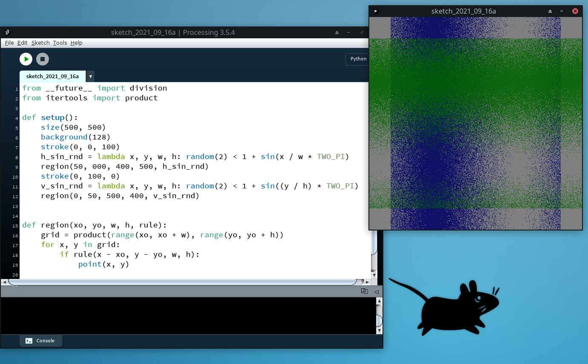
Task: Open the Tools menu
Action: (x=60, y=43)
